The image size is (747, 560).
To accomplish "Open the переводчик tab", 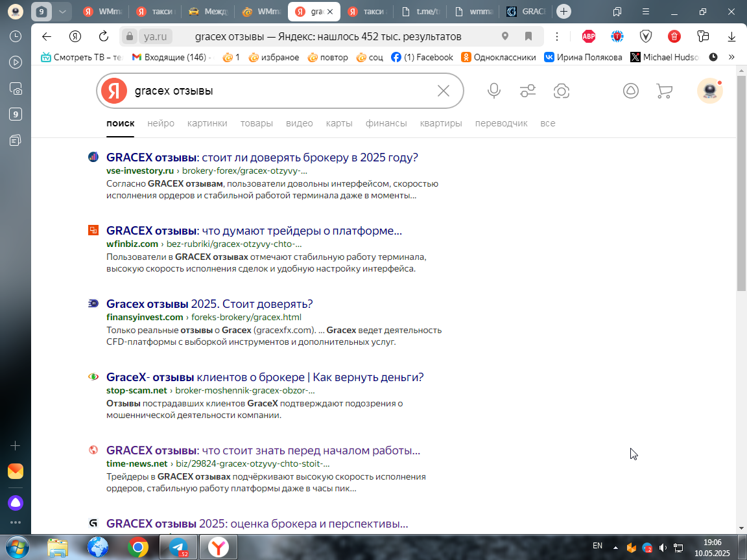I will coord(501,123).
